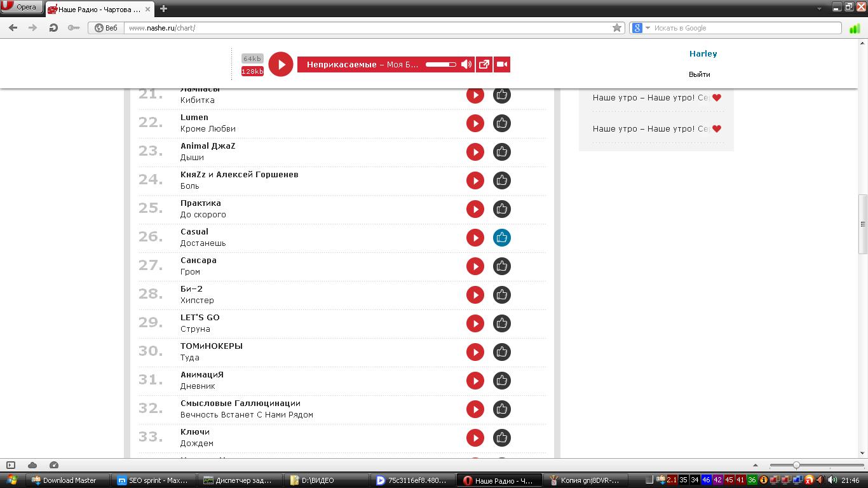
Task: Like Би-2 song Хипстер
Action: (x=502, y=295)
